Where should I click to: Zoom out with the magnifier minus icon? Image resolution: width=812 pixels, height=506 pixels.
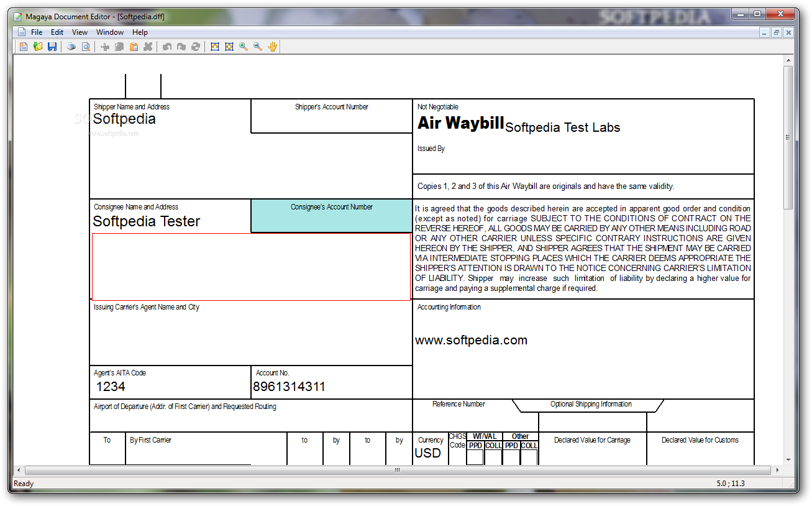click(x=258, y=47)
